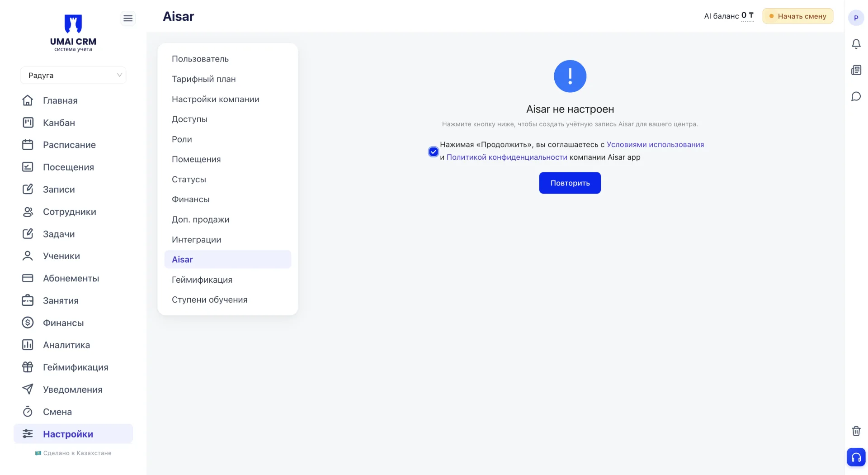868x475 pixels.
Task: Click the Абонементы card icon
Action: pos(28,278)
